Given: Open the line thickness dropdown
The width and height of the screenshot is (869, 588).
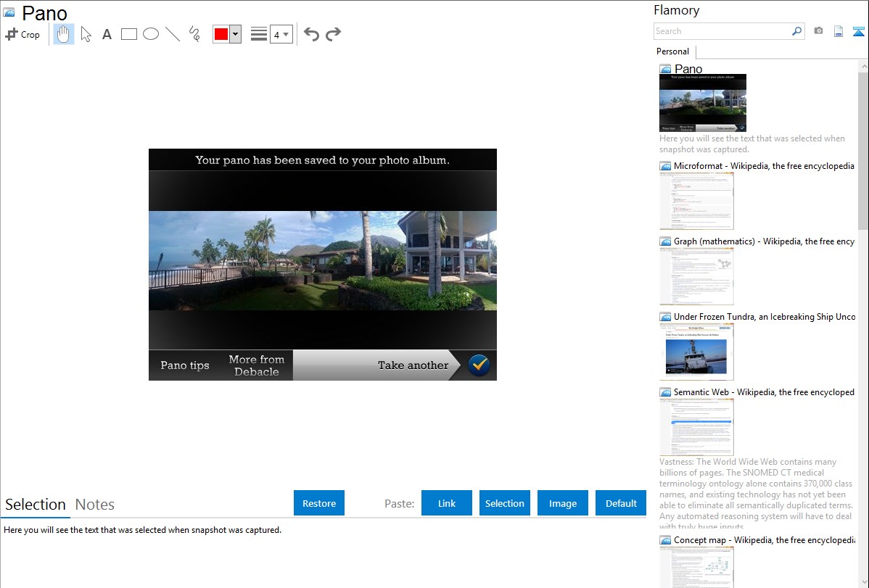Looking at the screenshot, I should tap(281, 34).
